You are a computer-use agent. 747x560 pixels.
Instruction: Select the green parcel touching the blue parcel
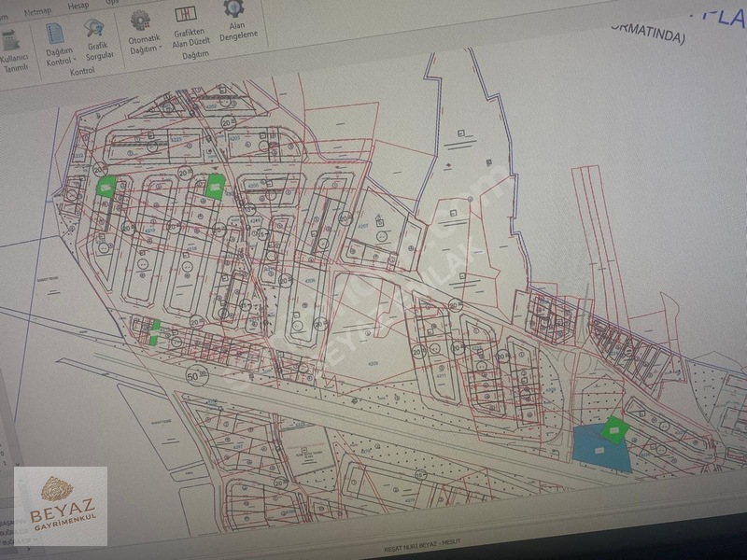[614, 430]
